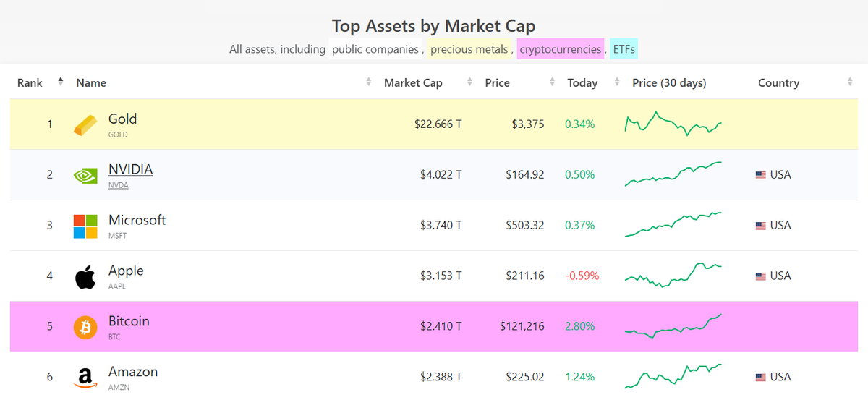Click the USA flag in Microsoft row

(x=760, y=226)
